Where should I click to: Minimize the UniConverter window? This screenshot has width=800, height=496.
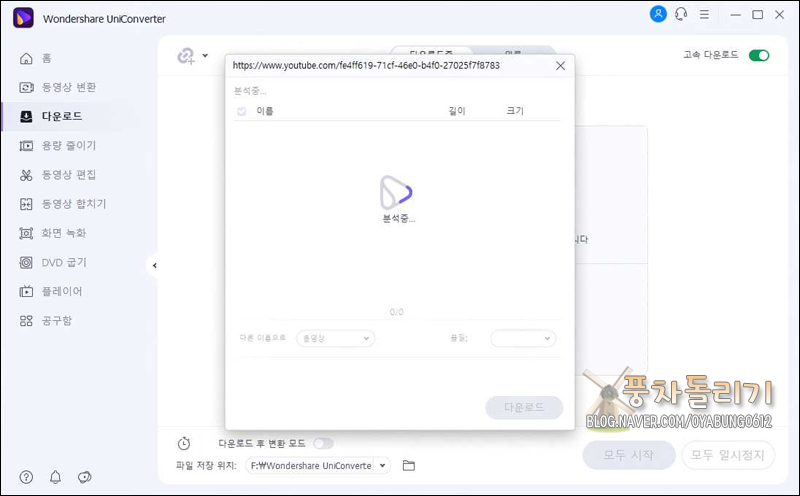735,15
